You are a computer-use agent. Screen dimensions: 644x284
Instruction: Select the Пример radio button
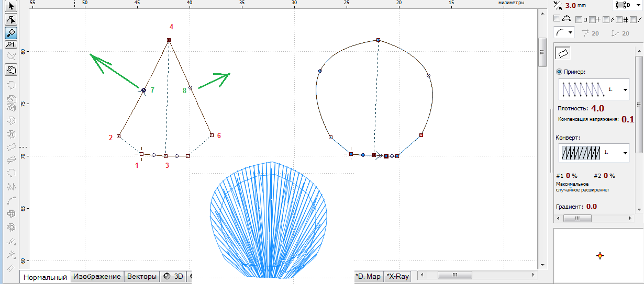coord(559,72)
